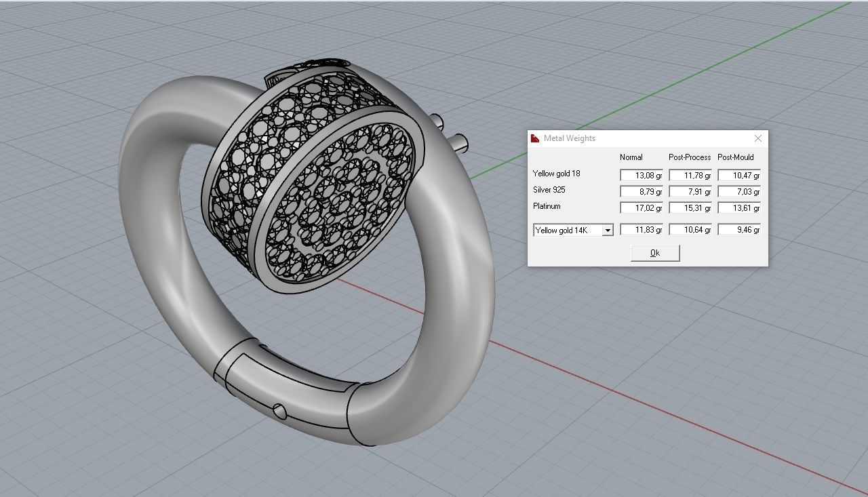Select the Yellow gold 18 Post-Mould field
868x497 pixels.
coord(739,176)
